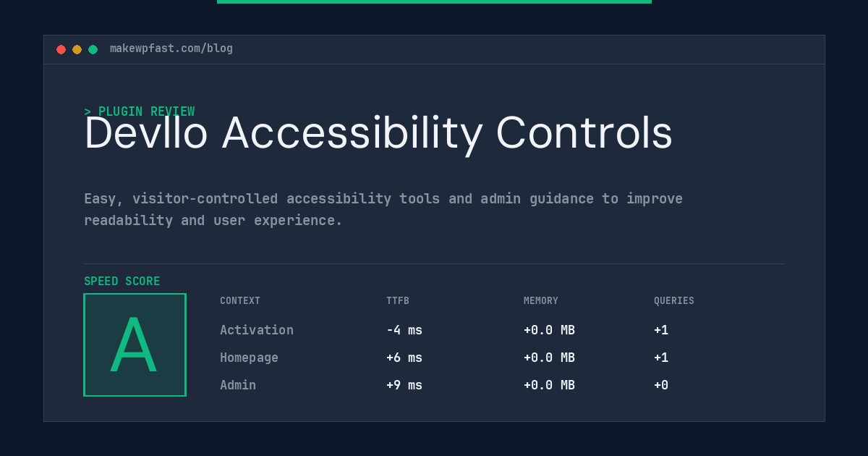Click the TTFB column header

pyautogui.click(x=398, y=301)
